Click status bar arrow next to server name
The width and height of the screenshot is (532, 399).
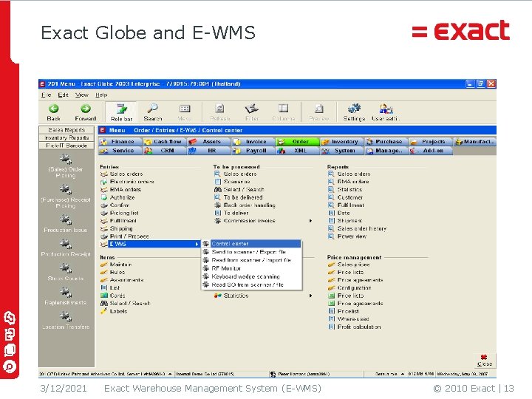tap(170, 374)
